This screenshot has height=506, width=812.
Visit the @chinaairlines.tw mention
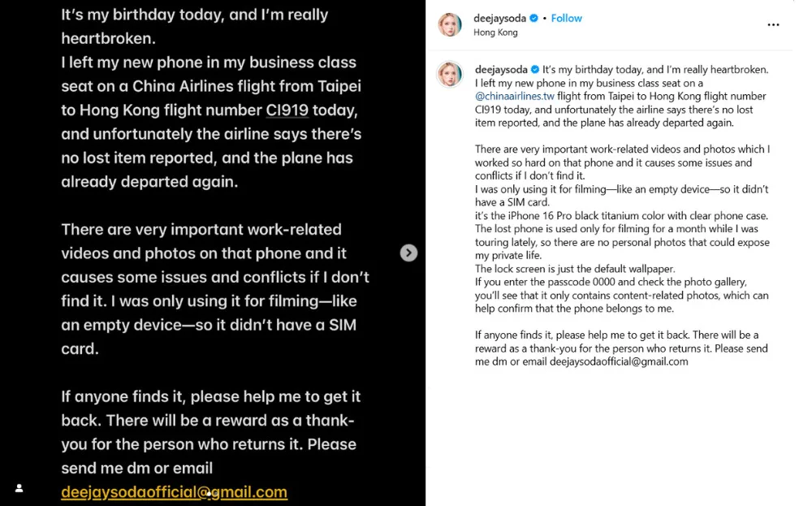tap(514, 96)
